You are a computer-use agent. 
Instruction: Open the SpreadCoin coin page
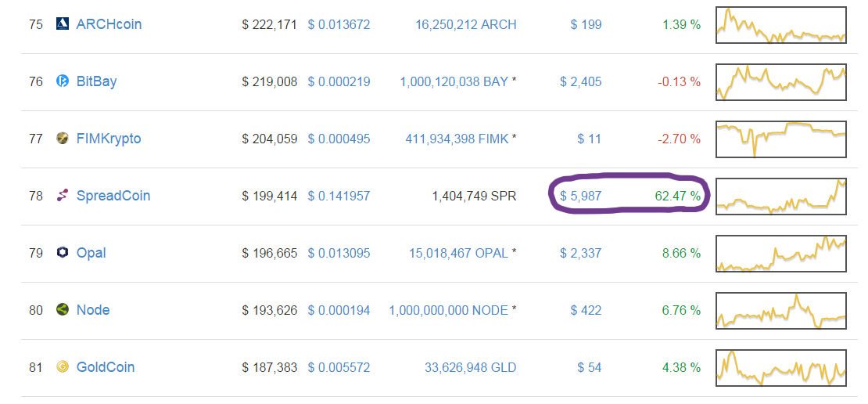[x=113, y=196]
